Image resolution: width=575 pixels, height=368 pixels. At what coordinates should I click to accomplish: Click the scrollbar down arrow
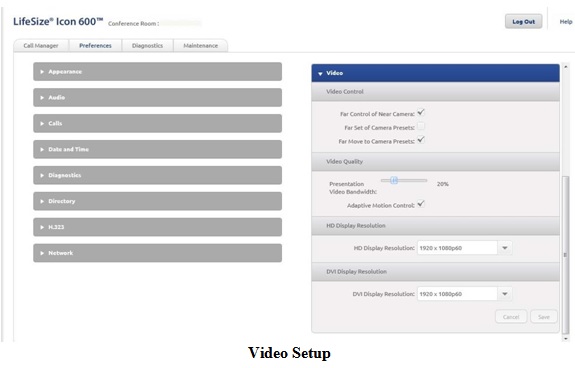coord(565,339)
